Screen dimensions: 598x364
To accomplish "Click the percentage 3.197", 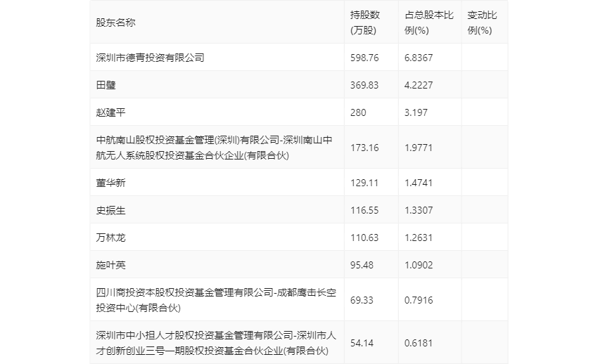I will pyautogui.click(x=416, y=112).
